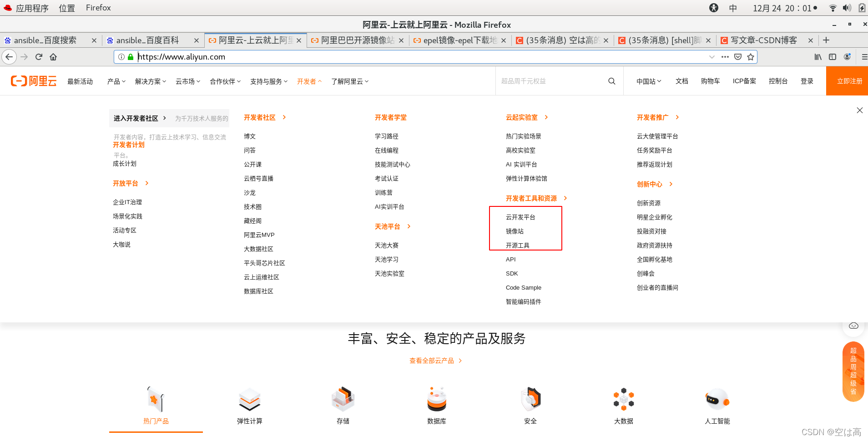
Task: Select the 存储 product category icon
Action: [343, 400]
